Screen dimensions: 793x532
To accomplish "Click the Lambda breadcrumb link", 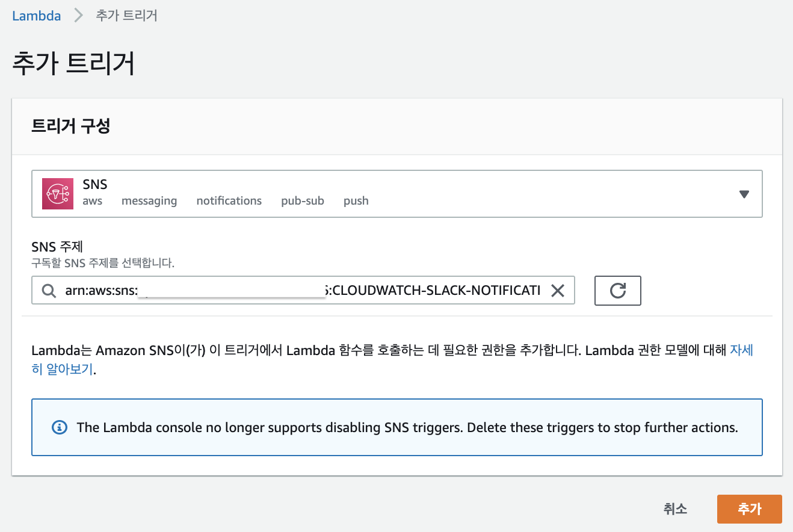I will tap(37, 16).
